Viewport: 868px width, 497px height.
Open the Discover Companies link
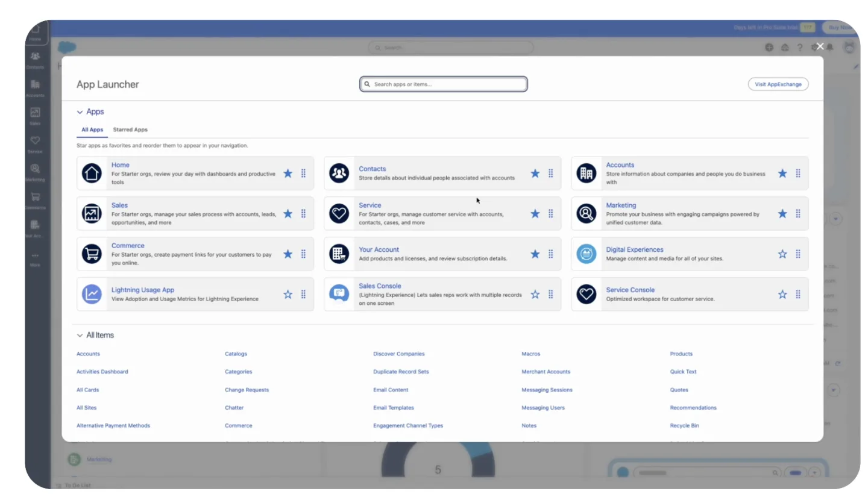pos(399,354)
